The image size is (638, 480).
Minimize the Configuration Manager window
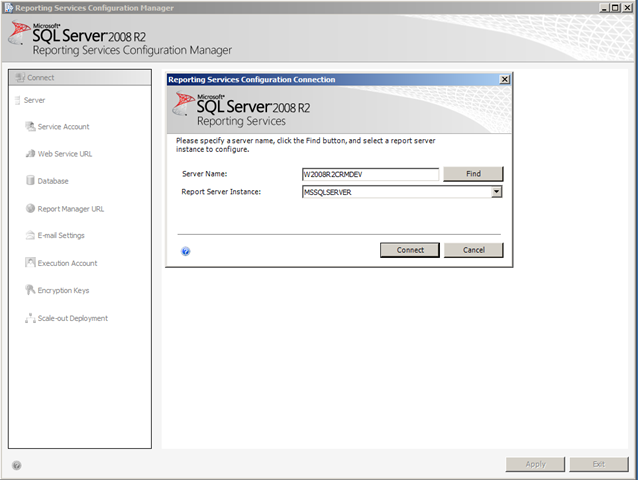(605, 8)
